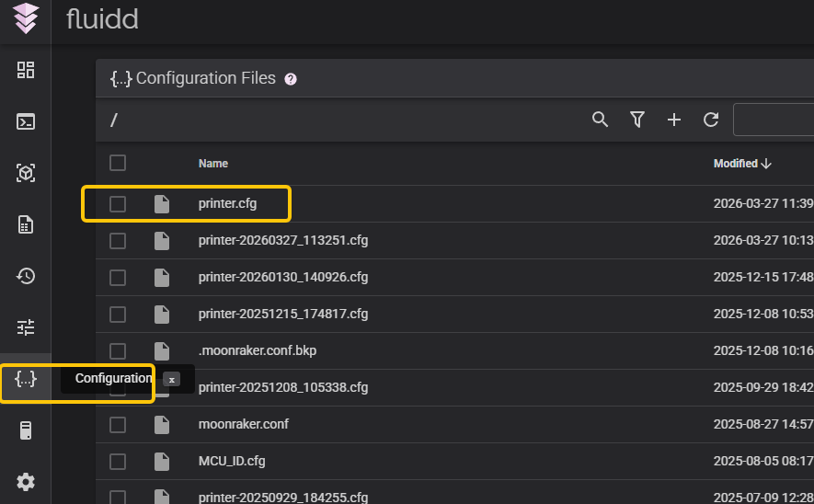Click the Configuration Files help icon

291,79
